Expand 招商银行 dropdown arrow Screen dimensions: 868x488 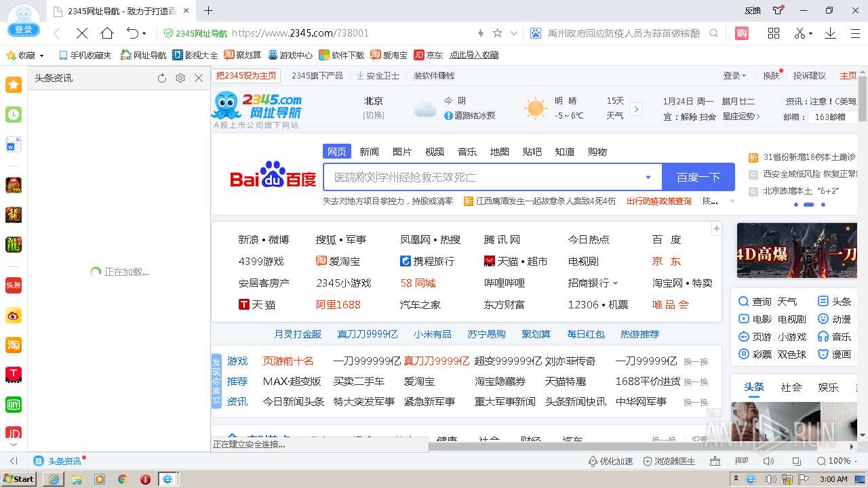coord(616,283)
